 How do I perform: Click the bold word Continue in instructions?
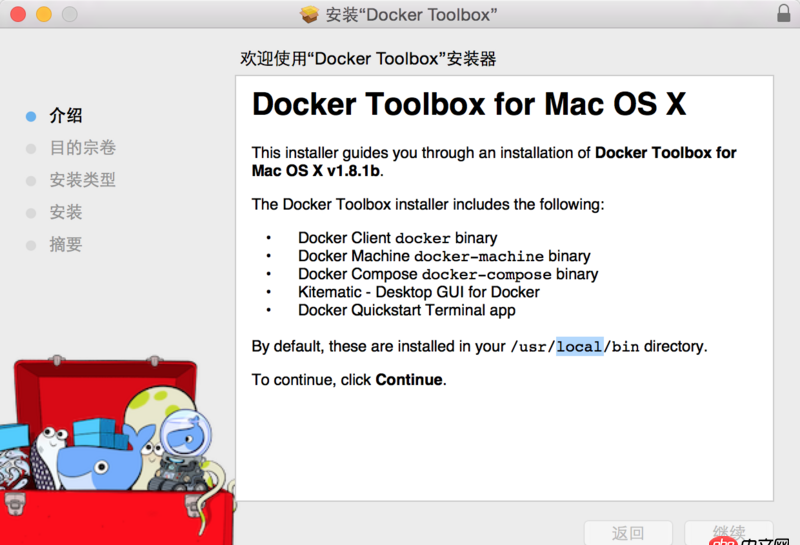coord(409,380)
